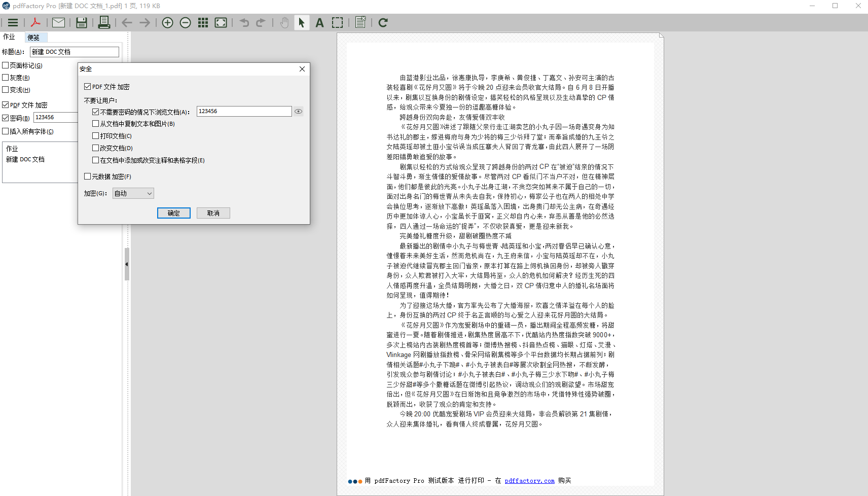This screenshot has height=496, width=868.
Task: Select the hand pan tool
Action: tap(284, 23)
